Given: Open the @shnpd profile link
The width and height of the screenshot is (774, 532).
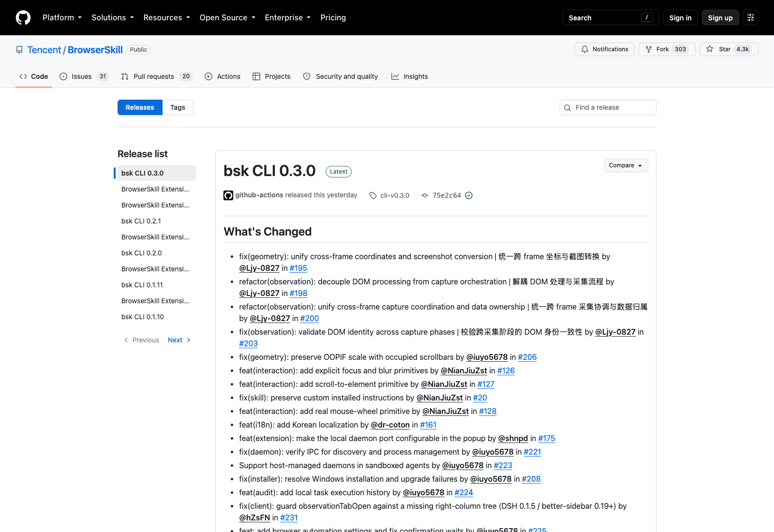Looking at the screenshot, I should [x=513, y=438].
